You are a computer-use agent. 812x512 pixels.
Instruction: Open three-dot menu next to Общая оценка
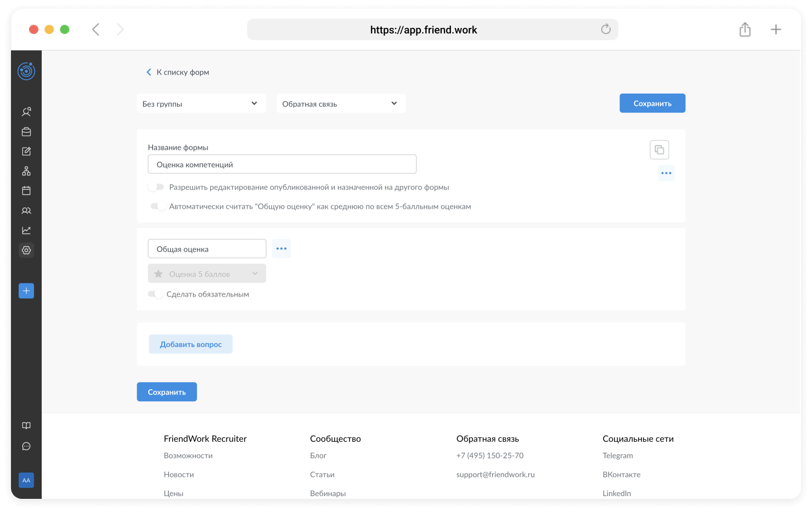click(x=281, y=249)
